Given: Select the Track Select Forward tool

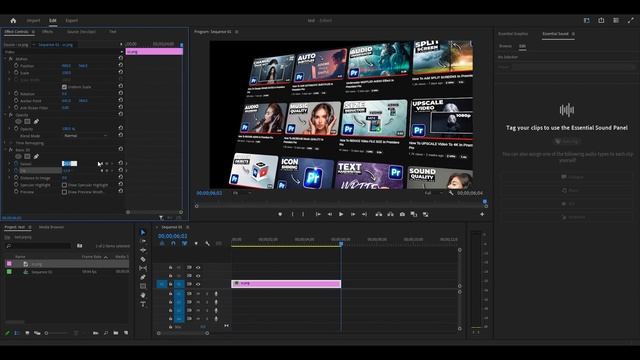Looking at the screenshot, I should 143,241.
